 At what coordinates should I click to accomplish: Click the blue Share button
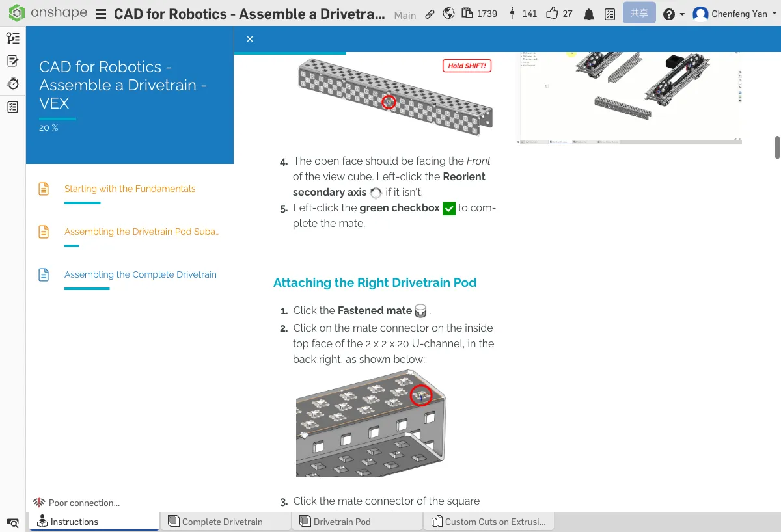coord(638,14)
